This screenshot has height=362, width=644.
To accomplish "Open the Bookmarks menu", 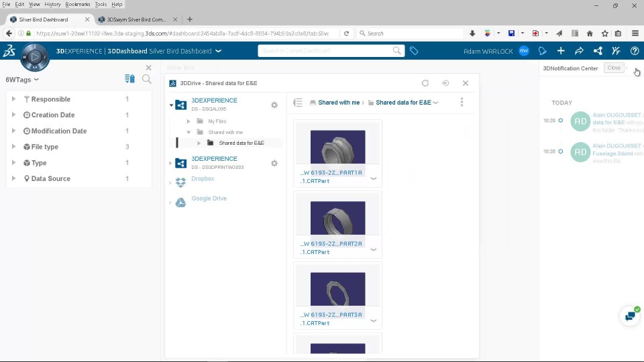I will pyautogui.click(x=78, y=4).
